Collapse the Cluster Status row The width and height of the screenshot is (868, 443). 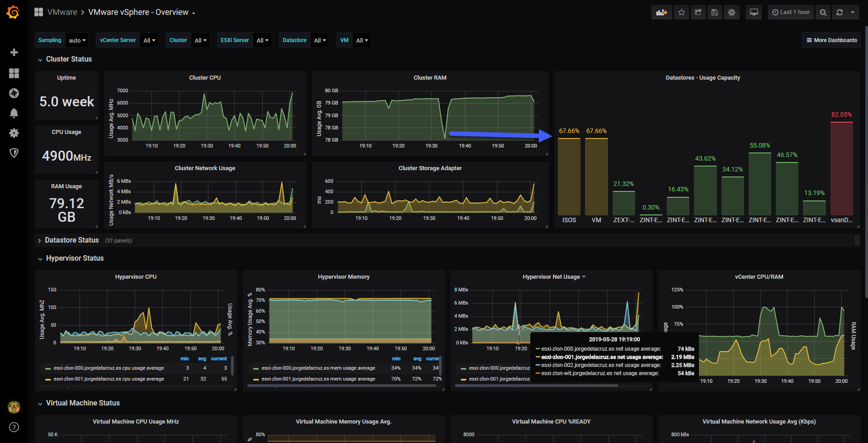click(69, 59)
